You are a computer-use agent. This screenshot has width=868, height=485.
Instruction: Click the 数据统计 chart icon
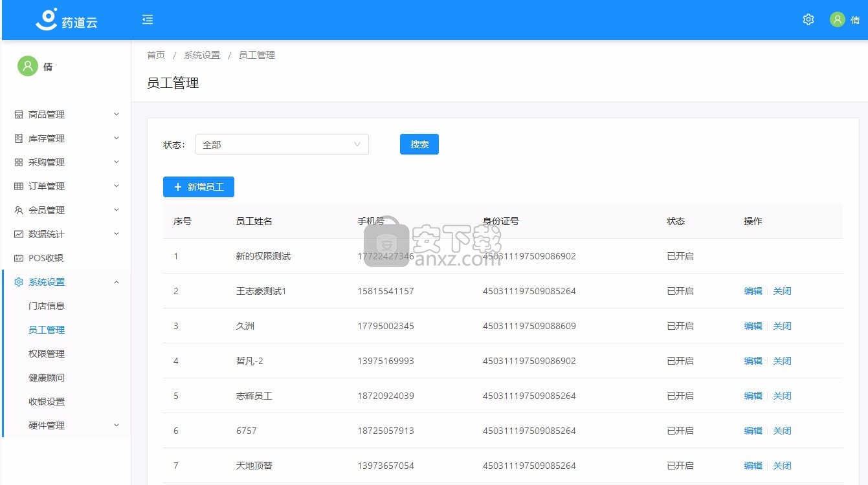(x=19, y=234)
